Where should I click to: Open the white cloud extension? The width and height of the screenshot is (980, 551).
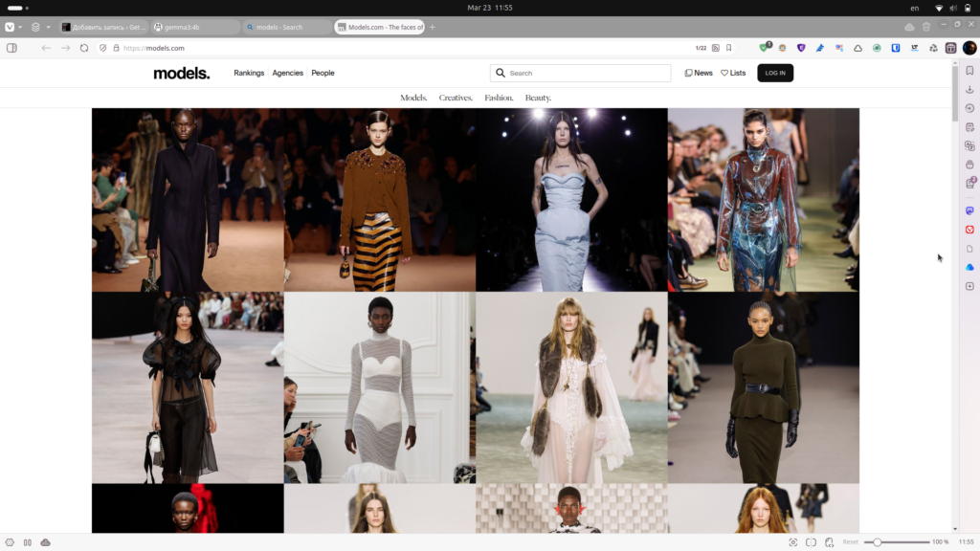click(x=858, y=48)
